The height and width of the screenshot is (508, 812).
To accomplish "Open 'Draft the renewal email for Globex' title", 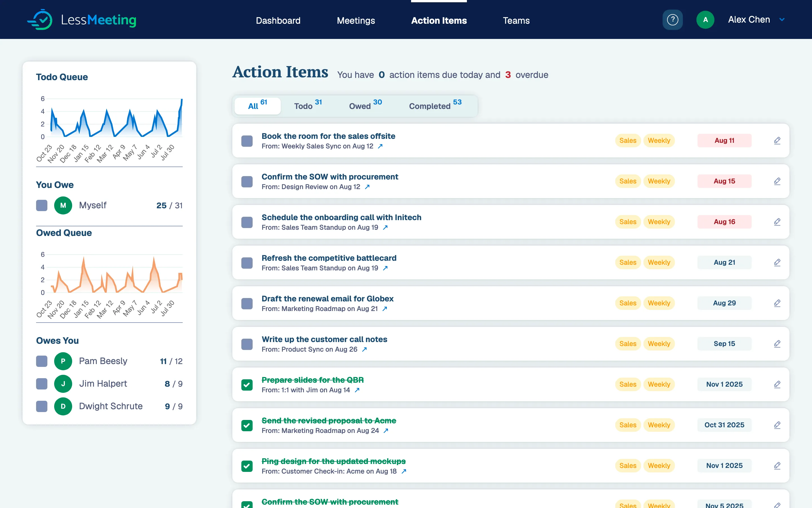I will point(327,299).
